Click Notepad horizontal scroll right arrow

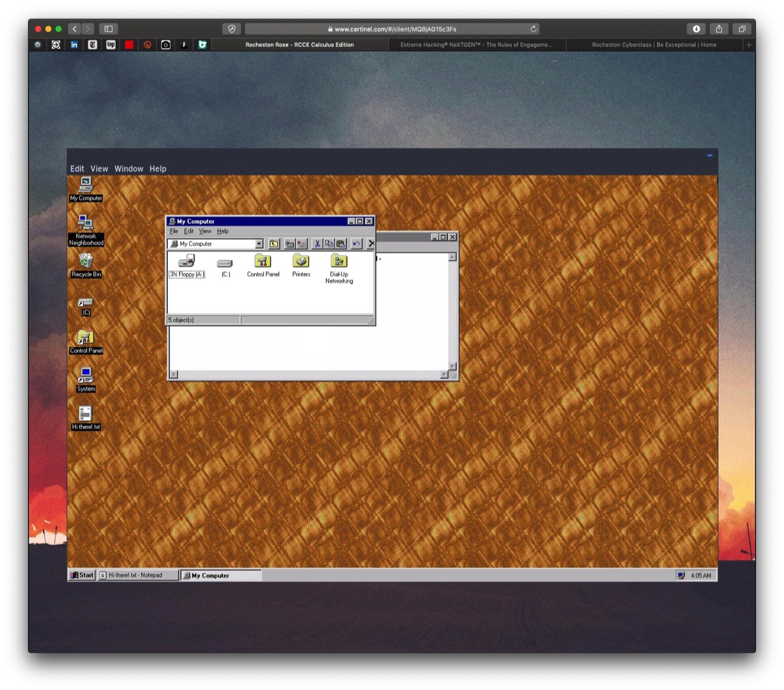(x=444, y=374)
